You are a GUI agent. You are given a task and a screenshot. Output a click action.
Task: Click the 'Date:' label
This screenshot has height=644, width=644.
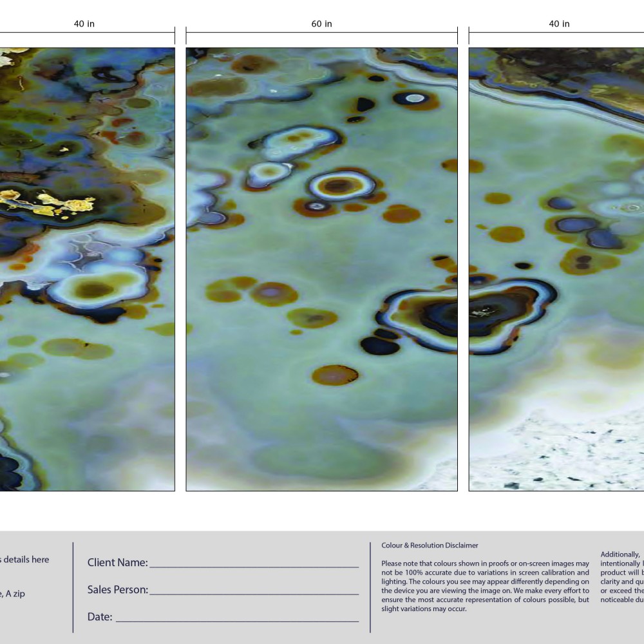point(100,617)
